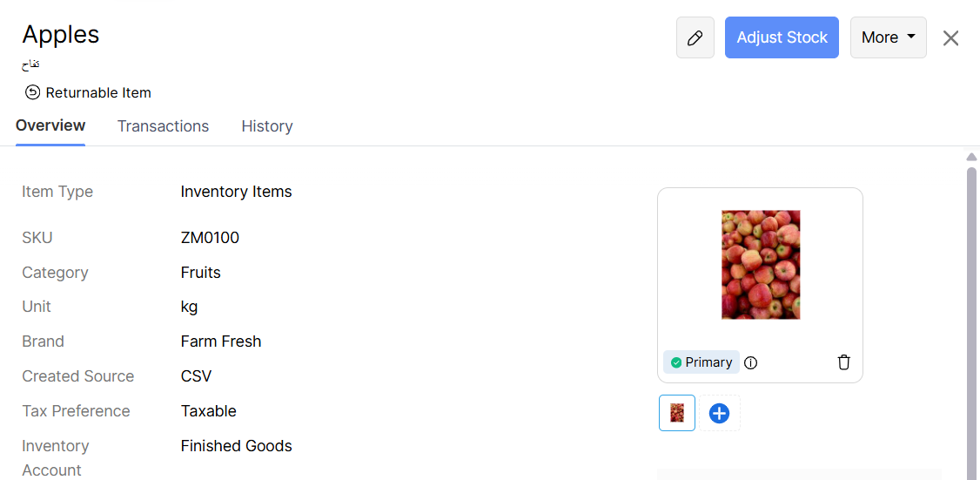Click the Farm Fresh brand value
Image resolution: width=980 pixels, height=480 pixels.
[221, 341]
